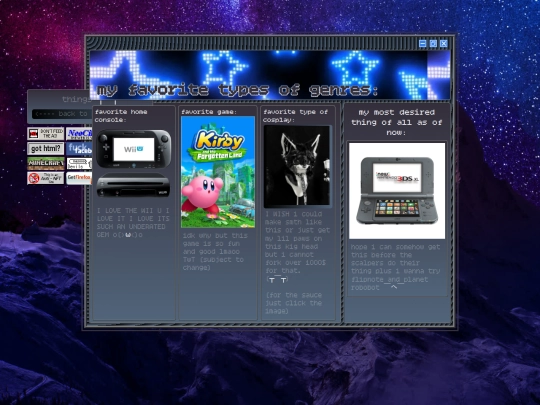The image size is (540, 405).
Task: Open the Kirby Forgotten Land cover
Action: pos(218,172)
